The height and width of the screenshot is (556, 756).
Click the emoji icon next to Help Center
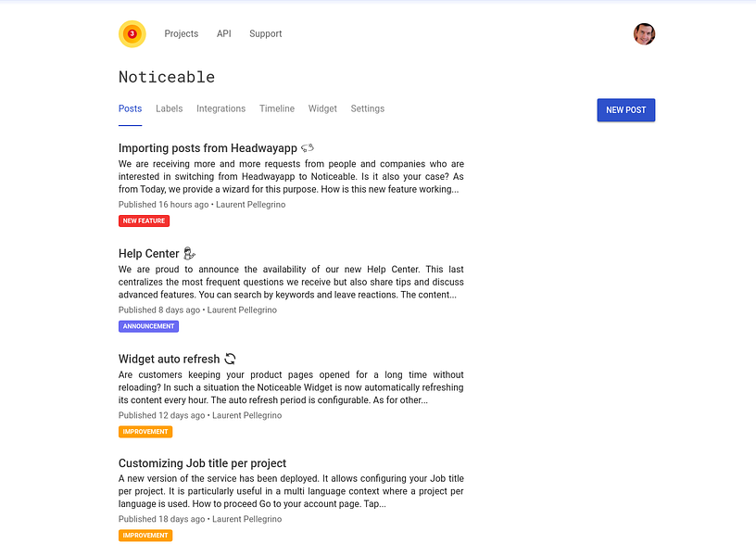[190, 253]
